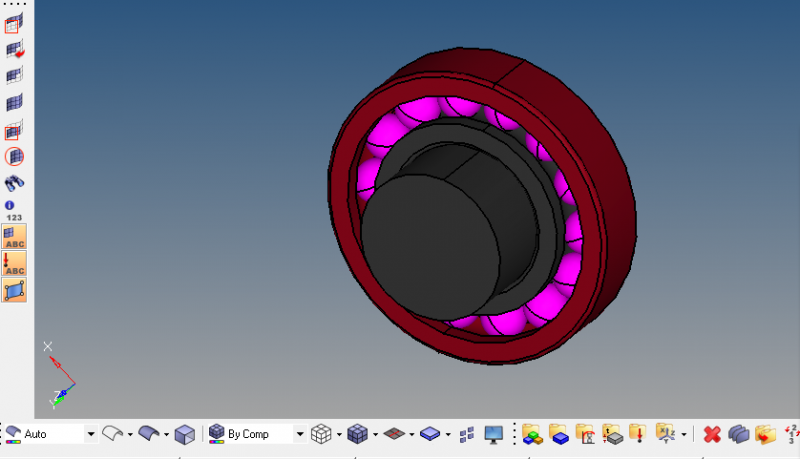Click the Systems XYZ axes folder icon

[x=665, y=434]
